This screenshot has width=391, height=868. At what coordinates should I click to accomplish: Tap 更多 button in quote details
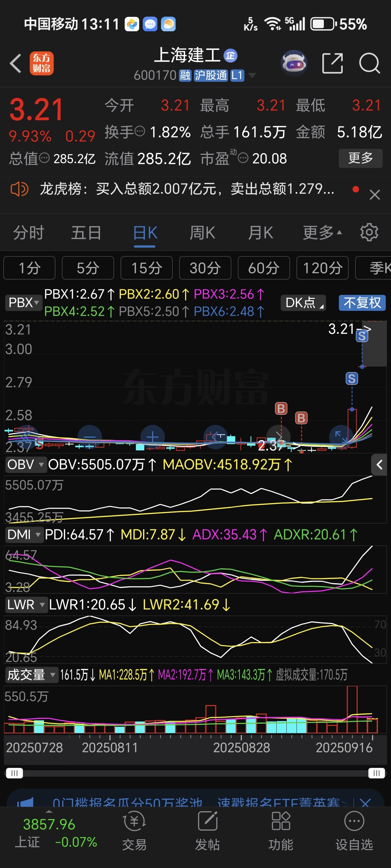tap(361, 158)
